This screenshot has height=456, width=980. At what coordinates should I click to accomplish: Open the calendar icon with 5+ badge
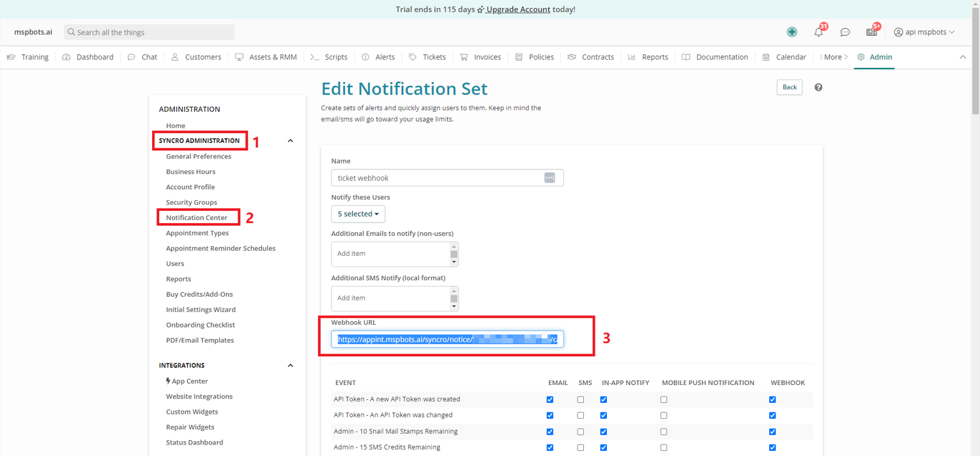click(x=871, y=31)
